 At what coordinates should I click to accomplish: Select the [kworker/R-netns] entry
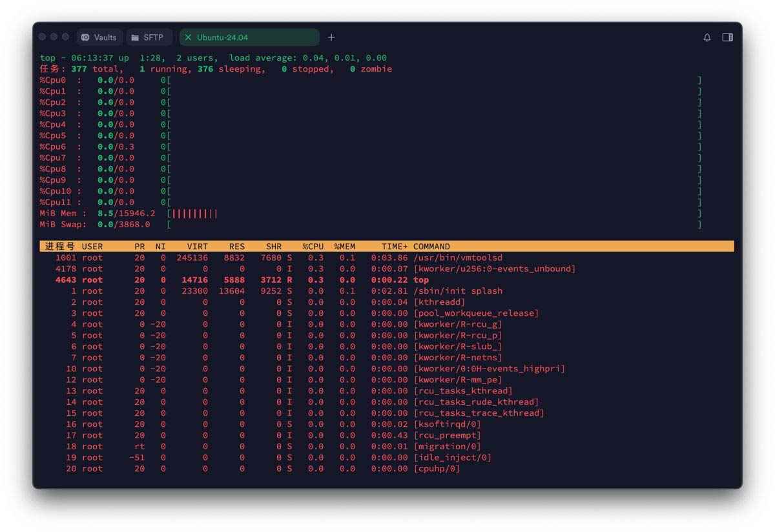[x=458, y=358]
